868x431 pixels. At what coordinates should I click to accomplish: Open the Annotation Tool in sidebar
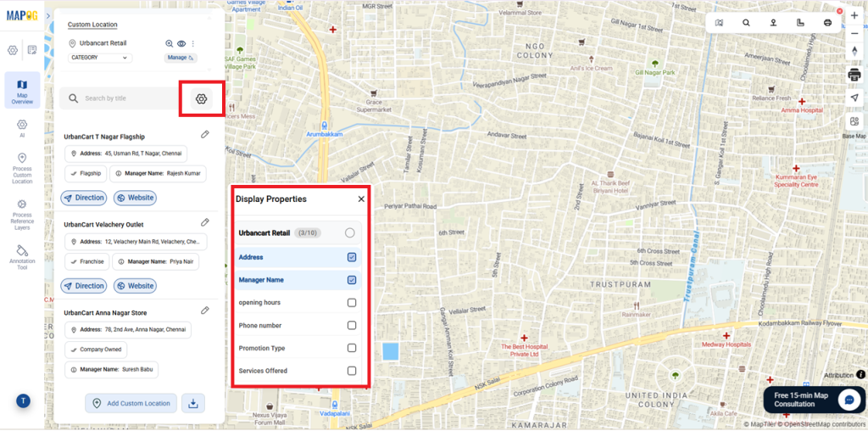[22, 258]
